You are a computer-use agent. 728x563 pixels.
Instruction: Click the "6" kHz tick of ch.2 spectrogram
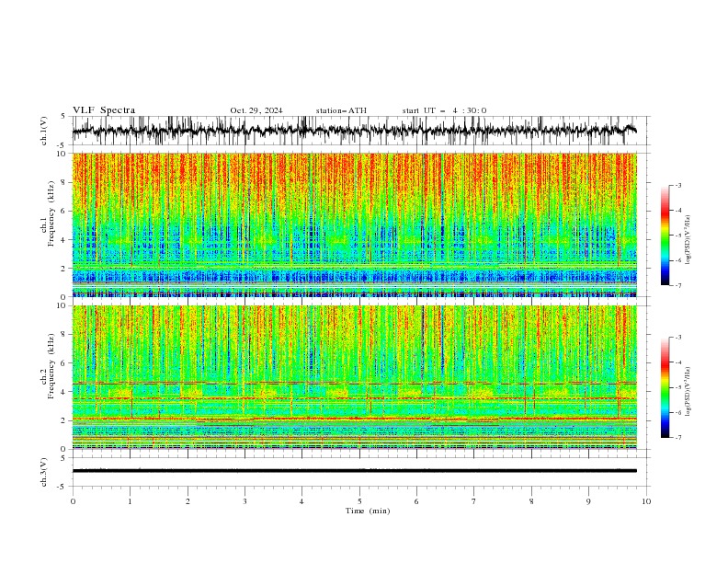pyautogui.click(x=64, y=362)
